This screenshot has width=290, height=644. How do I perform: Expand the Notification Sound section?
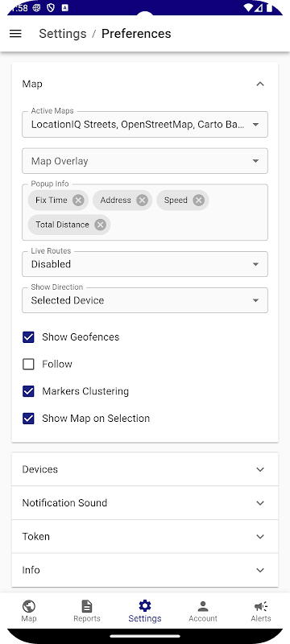click(x=145, y=503)
